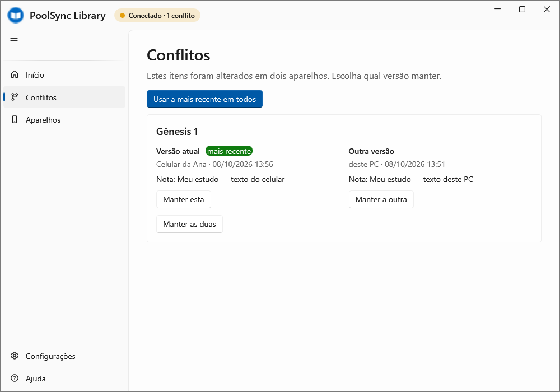The image size is (560, 392).
Task: Go to the Início page
Action: click(64, 75)
